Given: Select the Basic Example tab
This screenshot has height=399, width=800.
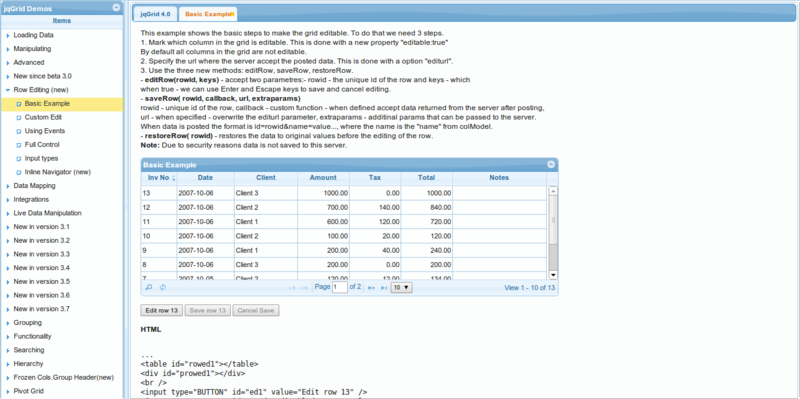Looking at the screenshot, I should [208, 14].
